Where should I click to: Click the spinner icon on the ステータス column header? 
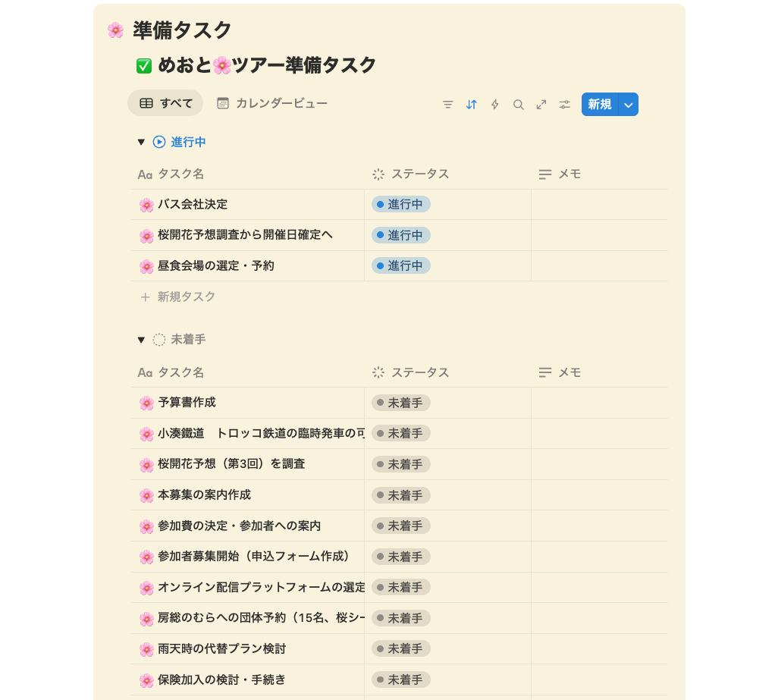tap(377, 174)
